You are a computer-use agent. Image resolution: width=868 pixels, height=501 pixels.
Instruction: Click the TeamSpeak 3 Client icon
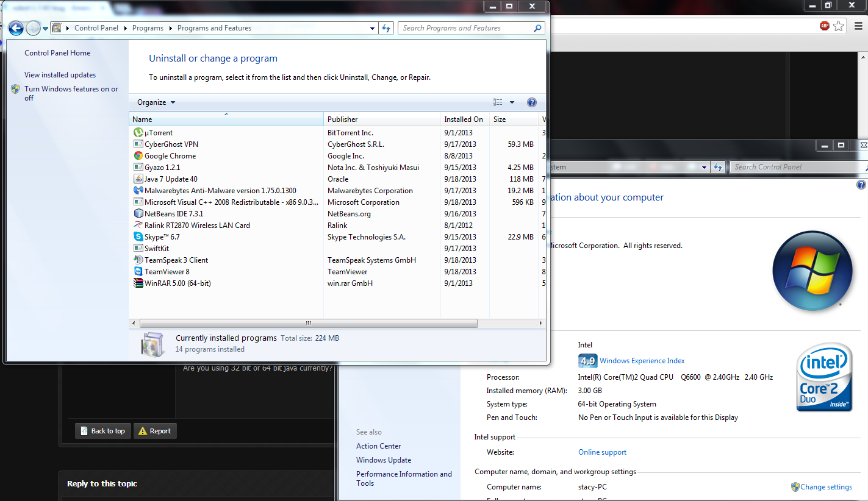coord(138,260)
